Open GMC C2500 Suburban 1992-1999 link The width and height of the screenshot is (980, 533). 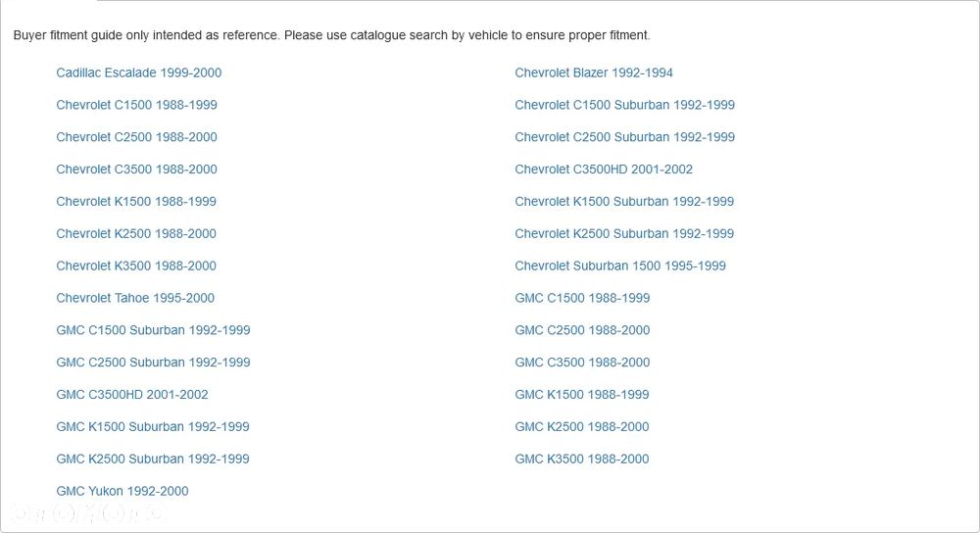[x=153, y=363]
